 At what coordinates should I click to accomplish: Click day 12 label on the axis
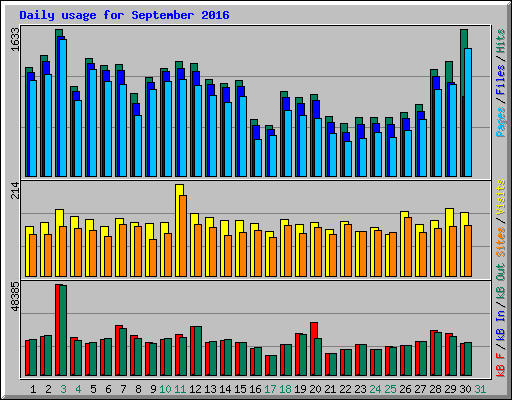[x=195, y=389]
